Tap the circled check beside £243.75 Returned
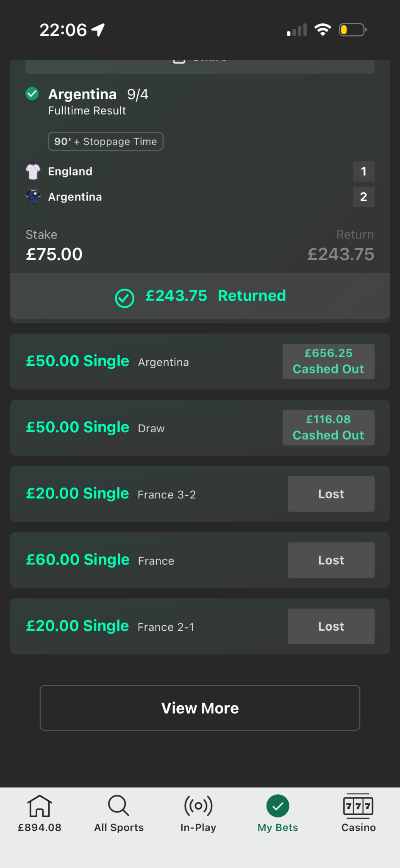400x868 pixels. pyautogui.click(x=125, y=298)
